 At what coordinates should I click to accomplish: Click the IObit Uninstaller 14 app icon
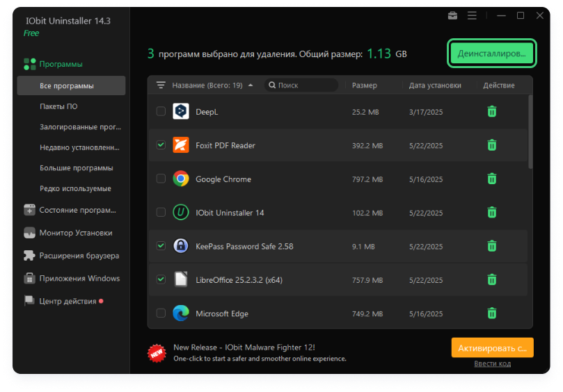pyautogui.click(x=181, y=212)
